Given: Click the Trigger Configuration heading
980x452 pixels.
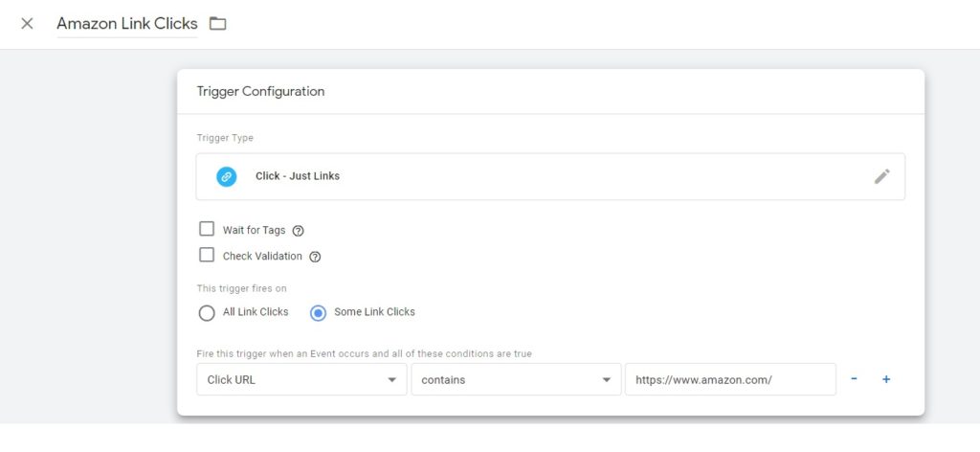Looking at the screenshot, I should click(260, 92).
